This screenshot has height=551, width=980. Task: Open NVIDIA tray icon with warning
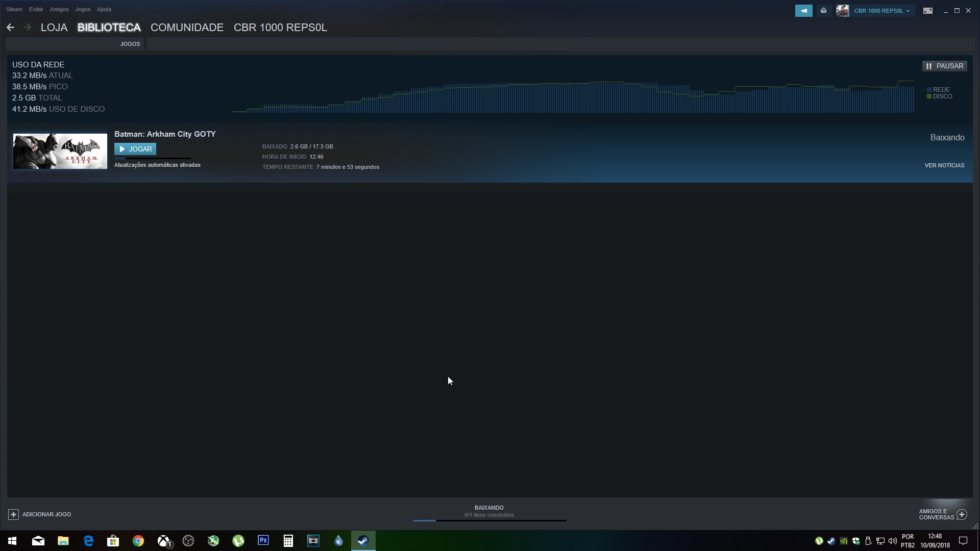click(844, 541)
